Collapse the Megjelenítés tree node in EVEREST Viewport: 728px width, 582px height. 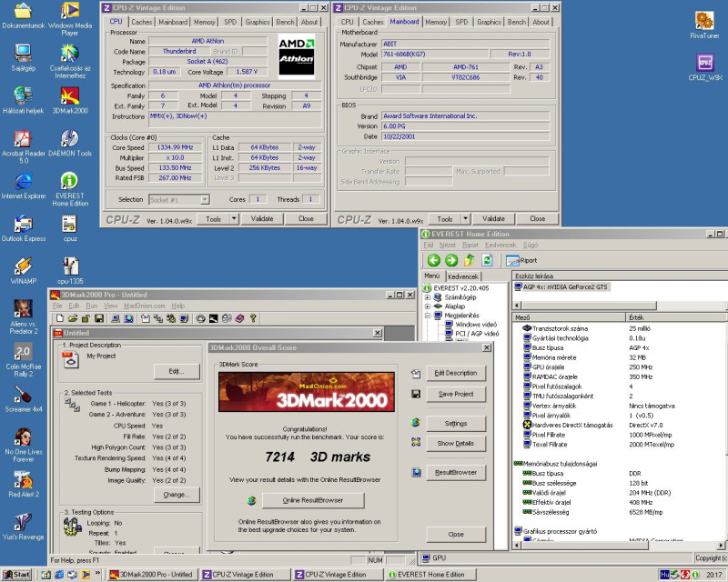427,316
